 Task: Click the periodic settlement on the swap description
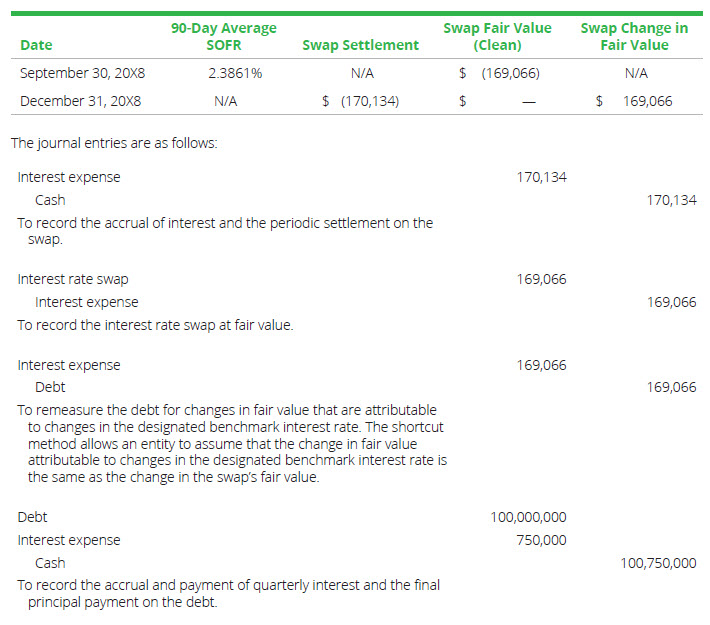click(x=225, y=230)
